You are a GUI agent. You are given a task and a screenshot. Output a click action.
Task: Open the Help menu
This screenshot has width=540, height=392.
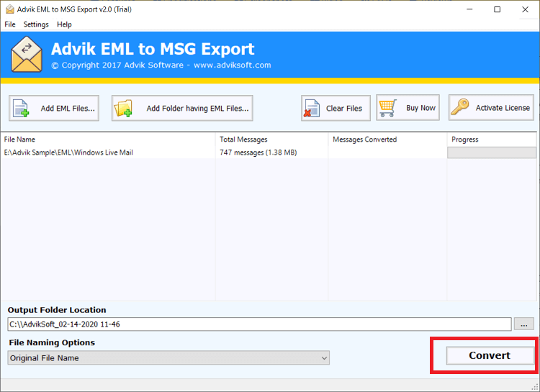tap(64, 24)
